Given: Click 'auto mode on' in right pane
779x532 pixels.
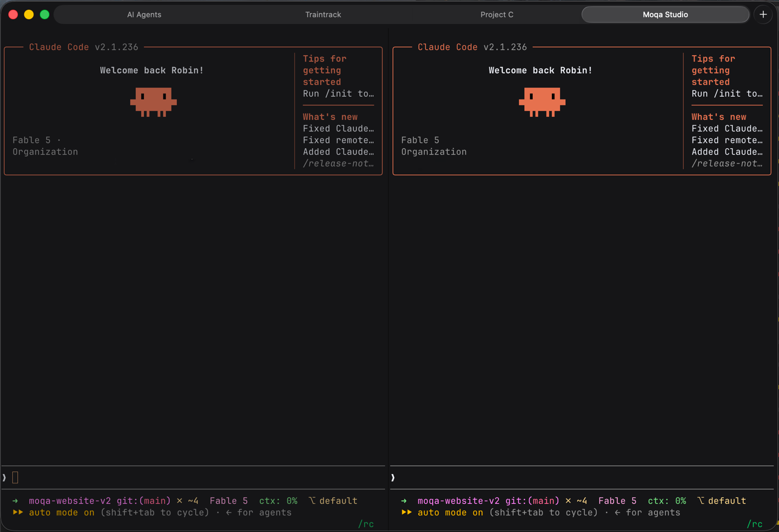Looking at the screenshot, I should [x=450, y=513].
